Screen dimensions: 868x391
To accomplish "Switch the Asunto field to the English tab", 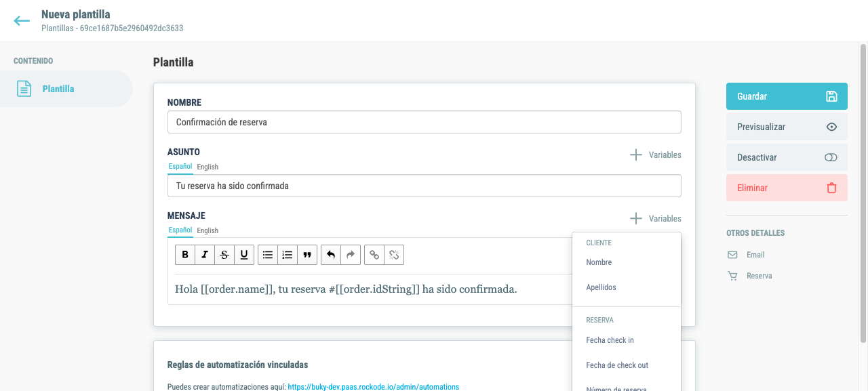I will [x=208, y=167].
